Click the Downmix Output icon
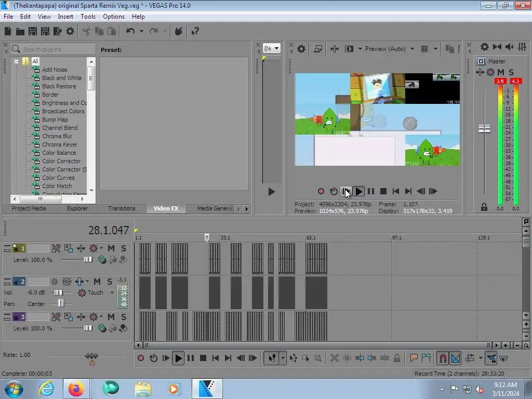 [497, 47]
